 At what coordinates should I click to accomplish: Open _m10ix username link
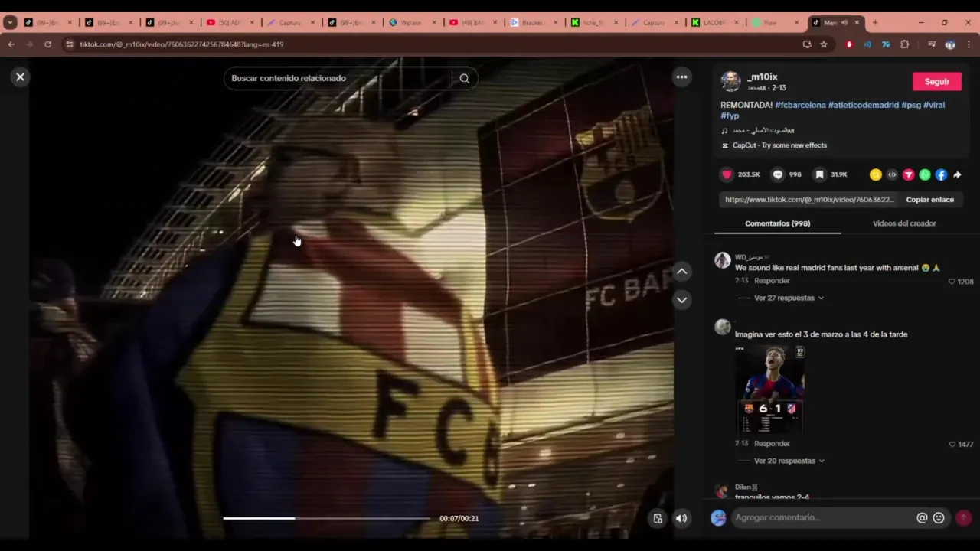tap(763, 77)
